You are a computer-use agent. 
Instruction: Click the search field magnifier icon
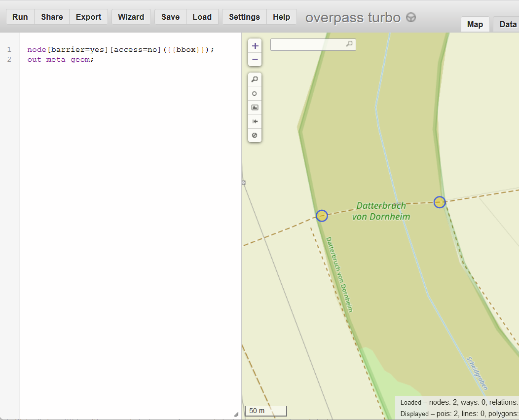tap(349, 44)
